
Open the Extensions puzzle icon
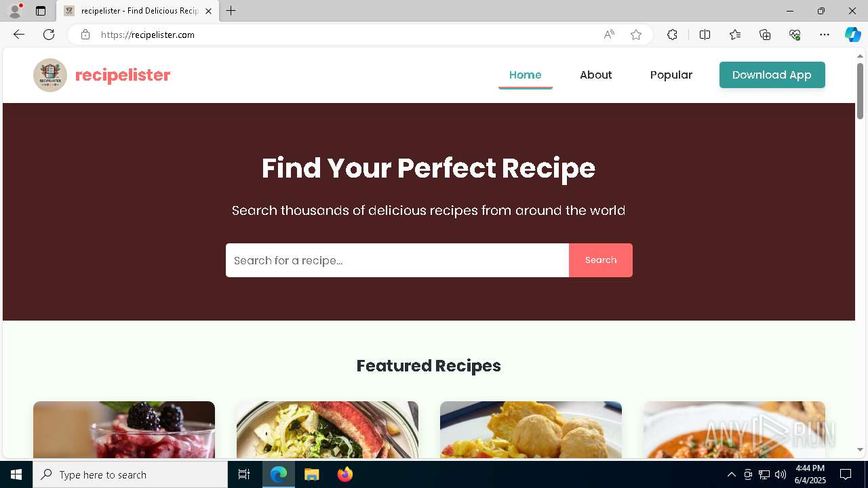pos(672,35)
